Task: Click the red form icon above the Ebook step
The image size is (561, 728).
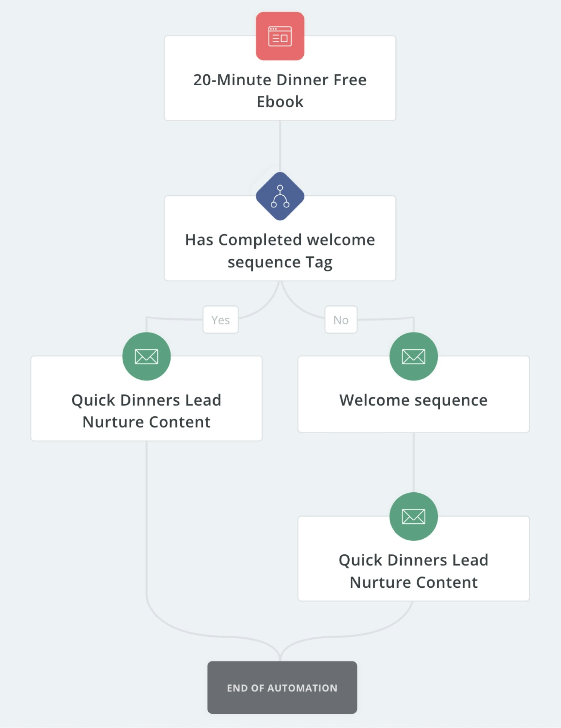Action: click(x=280, y=36)
